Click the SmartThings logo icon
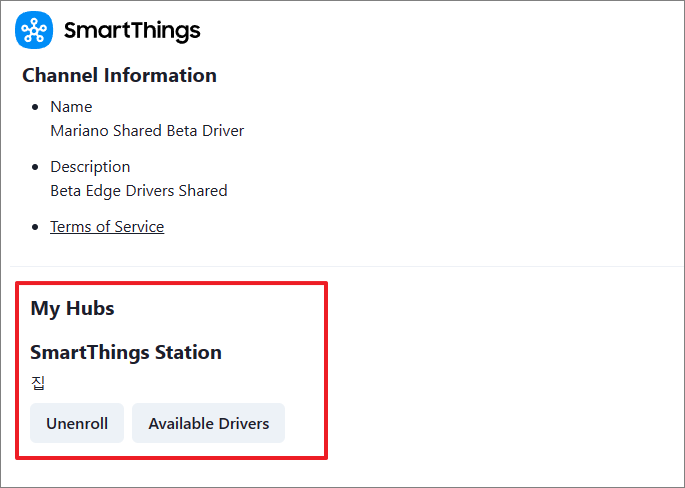The width and height of the screenshot is (685, 488). (34, 30)
